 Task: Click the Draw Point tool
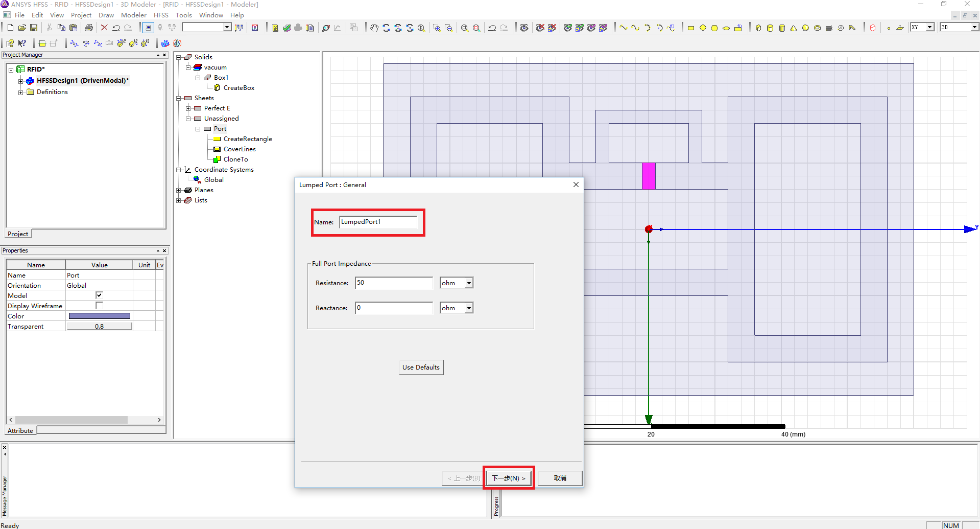click(889, 28)
